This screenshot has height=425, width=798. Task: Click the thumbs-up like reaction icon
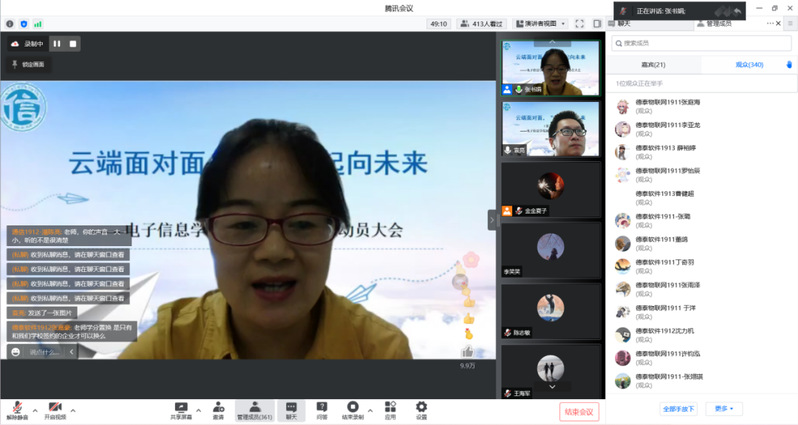point(468,319)
